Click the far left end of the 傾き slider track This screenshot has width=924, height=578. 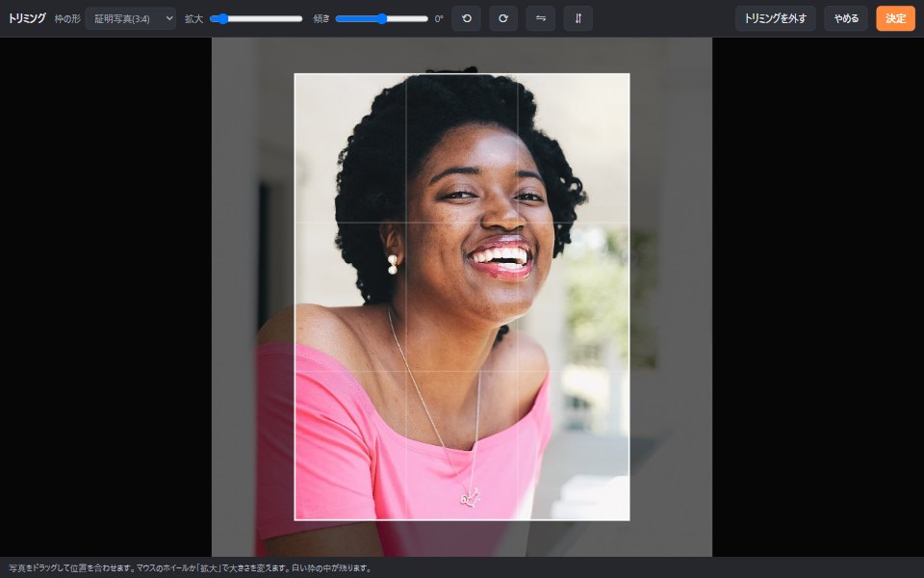pyautogui.click(x=338, y=19)
